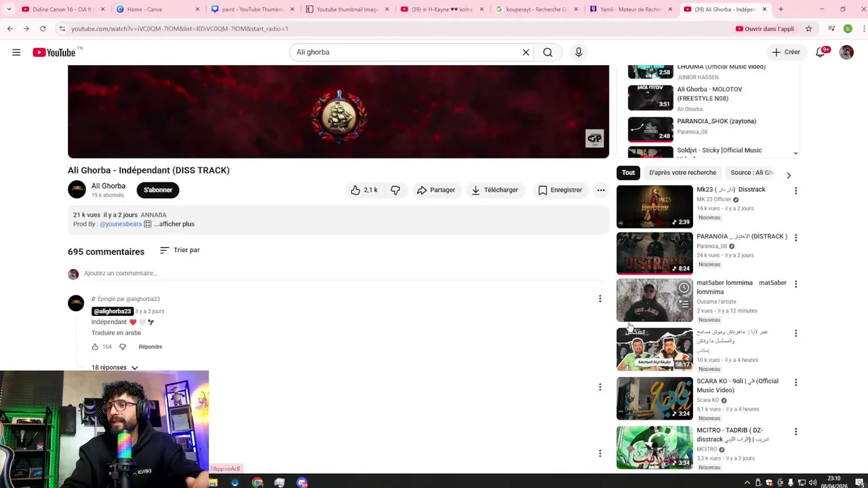Open more actions menu under video
The height and width of the screenshot is (488, 868).
(601, 190)
